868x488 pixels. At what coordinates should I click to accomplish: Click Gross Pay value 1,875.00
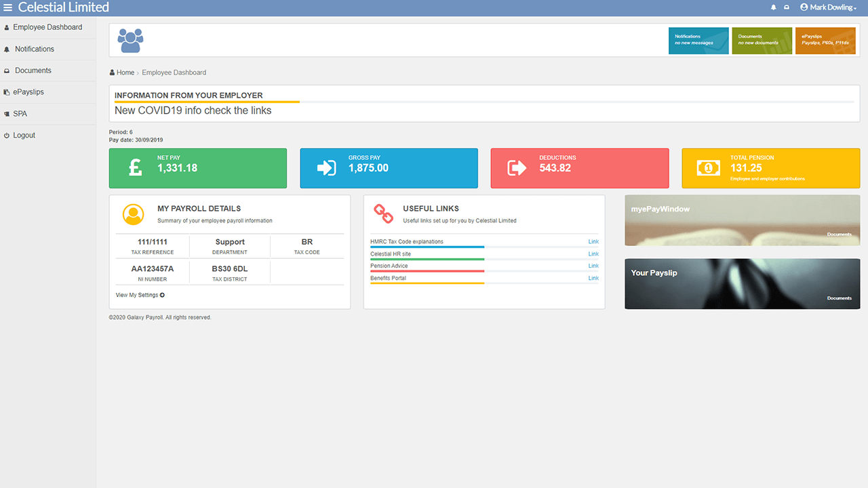(x=369, y=168)
